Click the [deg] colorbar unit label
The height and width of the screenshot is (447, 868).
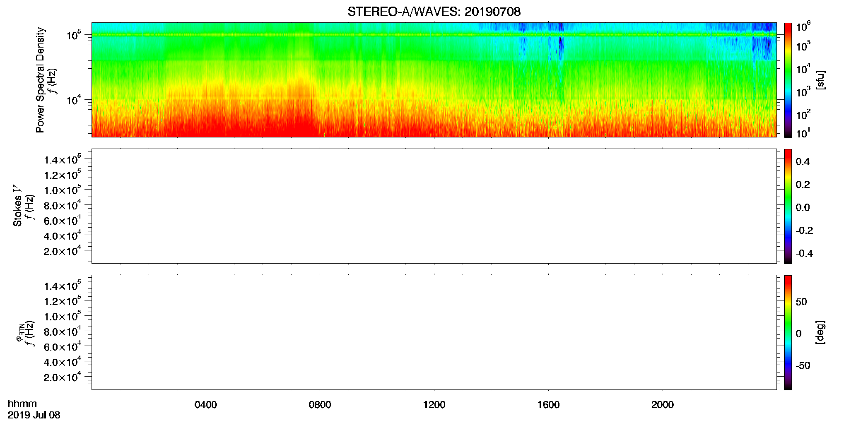(820, 332)
